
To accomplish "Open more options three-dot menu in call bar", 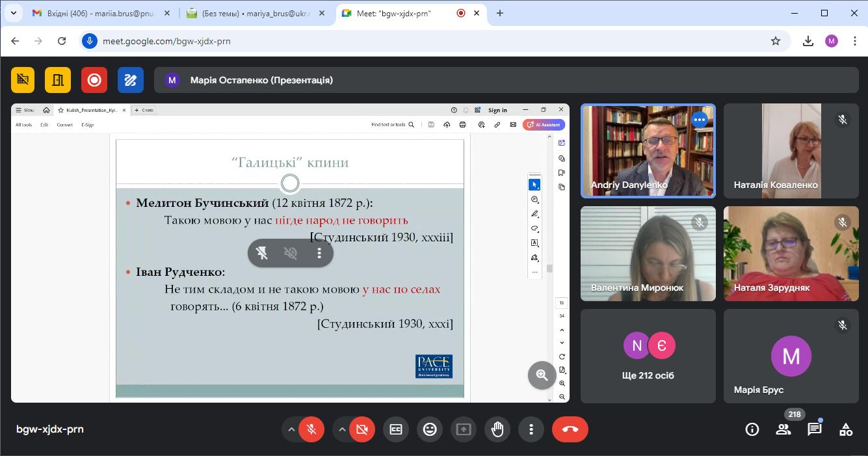I will pos(531,429).
